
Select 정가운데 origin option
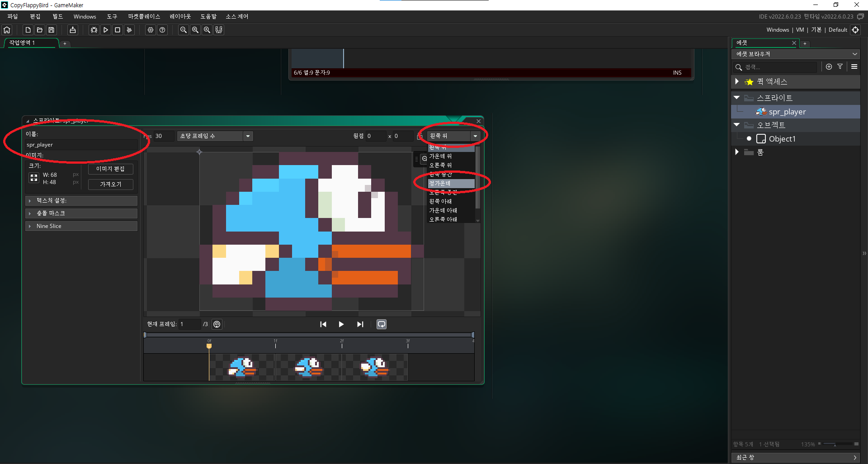coord(451,183)
